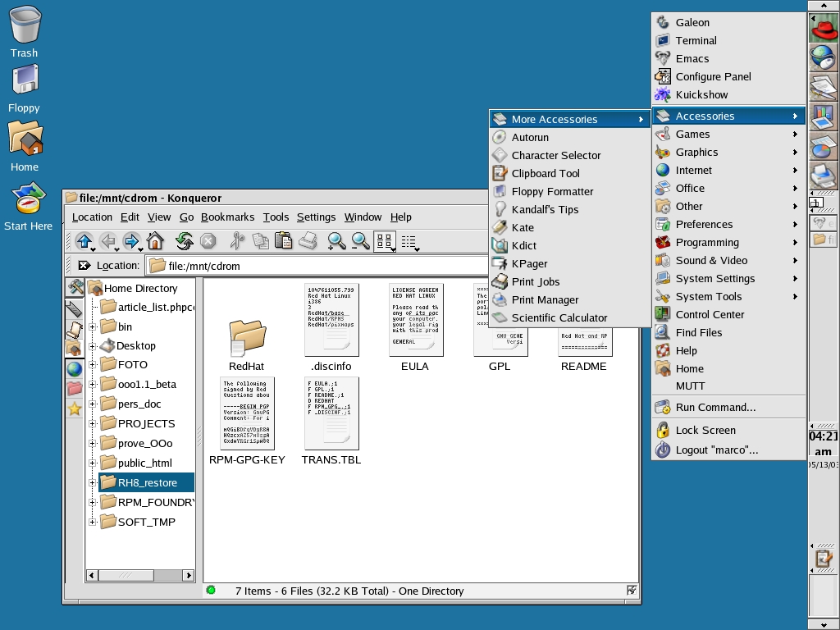Click the Reload green arrows toolbar icon

(185, 241)
